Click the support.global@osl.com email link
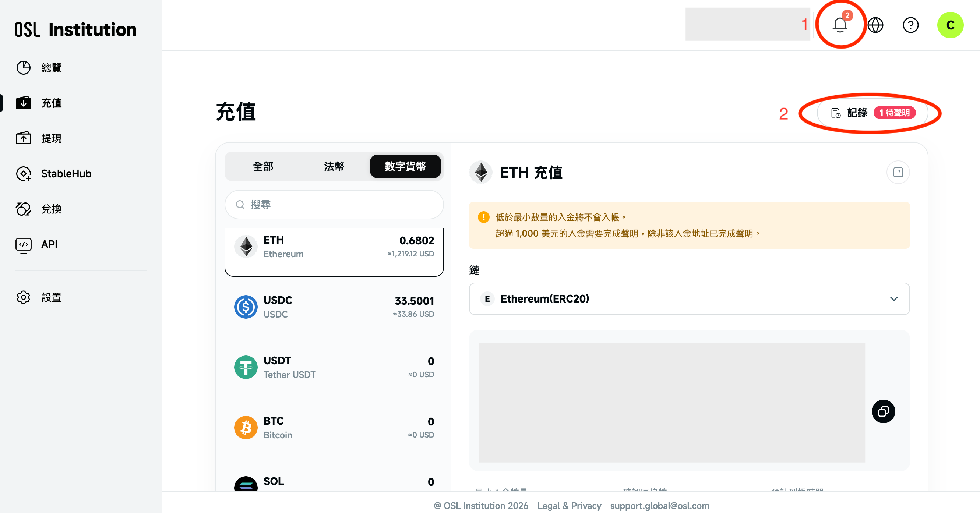This screenshot has width=980, height=513. tap(660, 506)
